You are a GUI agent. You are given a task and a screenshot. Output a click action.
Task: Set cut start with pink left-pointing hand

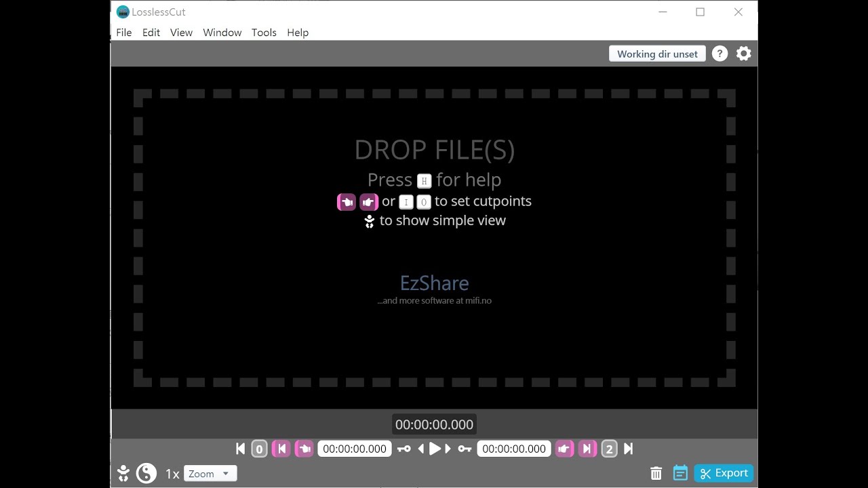(x=304, y=449)
